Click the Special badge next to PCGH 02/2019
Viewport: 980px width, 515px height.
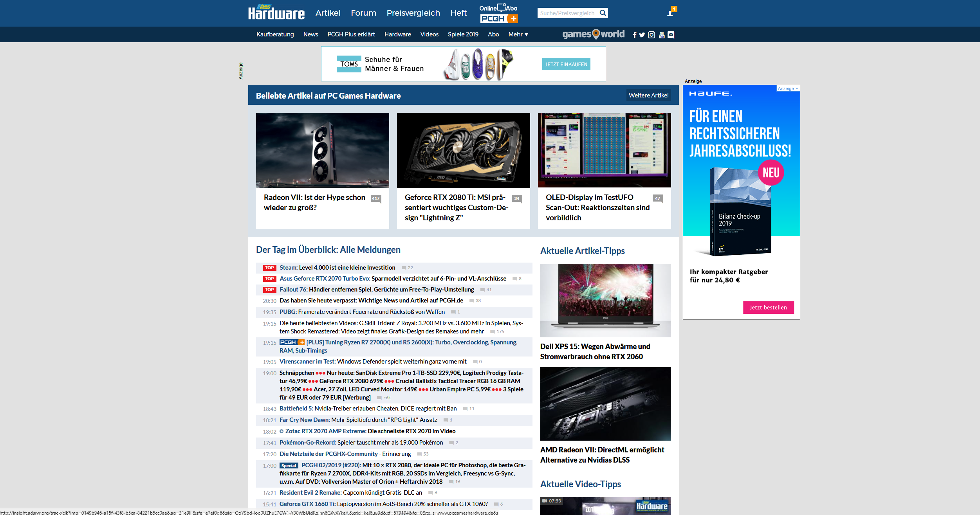click(289, 466)
